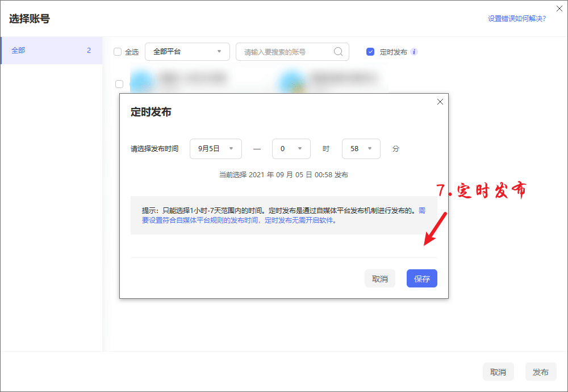Click 取消 in the 定时发布 dialog
Viewport: 568px width, 392px height.
(x=379, y=278)
